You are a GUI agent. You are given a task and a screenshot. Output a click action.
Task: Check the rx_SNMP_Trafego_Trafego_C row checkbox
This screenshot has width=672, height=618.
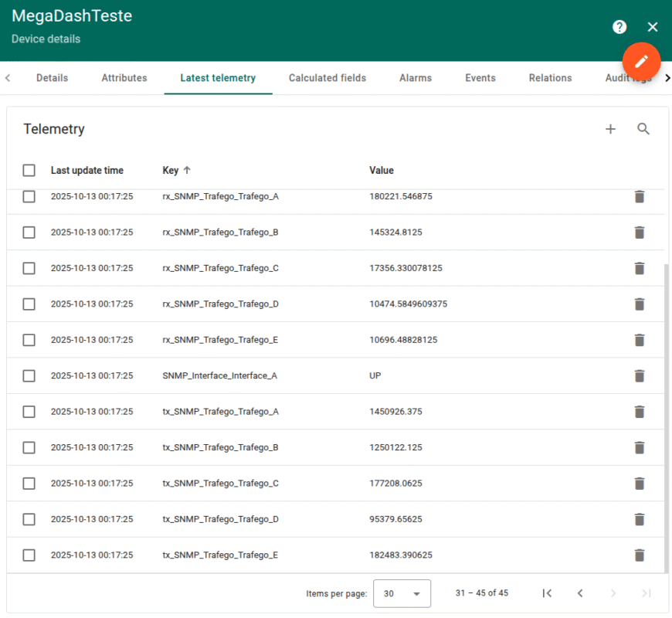pyautogui.click(x=29, y=268)
